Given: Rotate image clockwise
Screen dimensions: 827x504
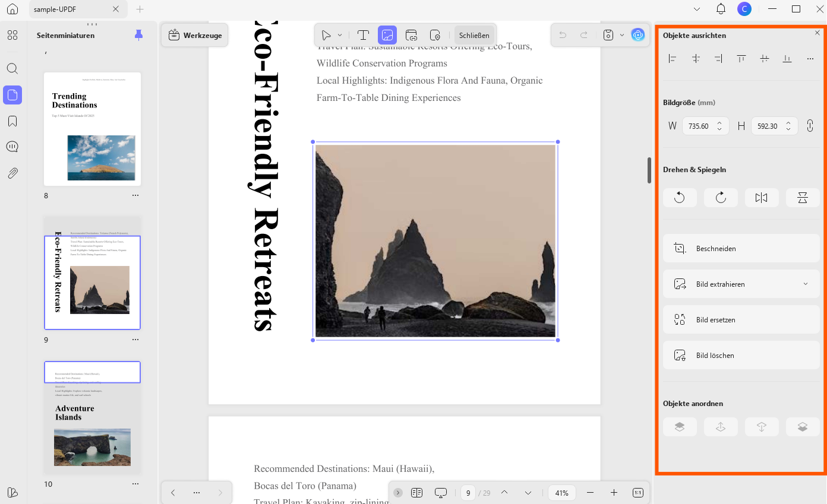Looking at the screenshot, I should [721, 198].
